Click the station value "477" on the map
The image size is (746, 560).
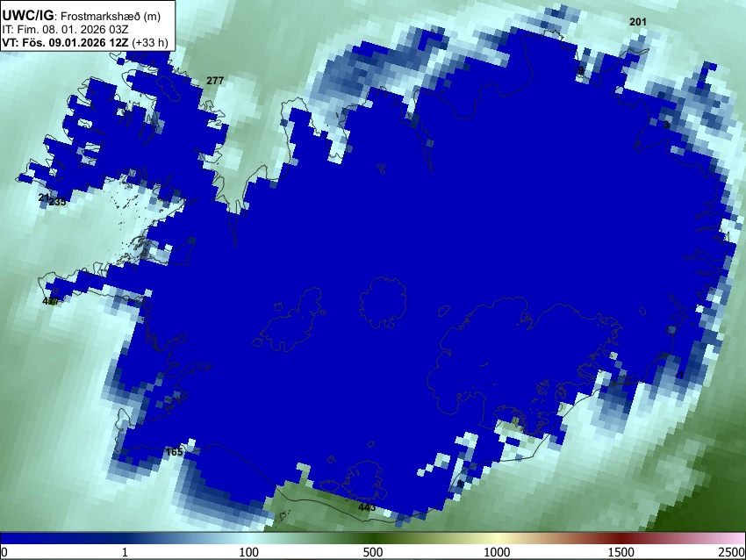[51, 301]
